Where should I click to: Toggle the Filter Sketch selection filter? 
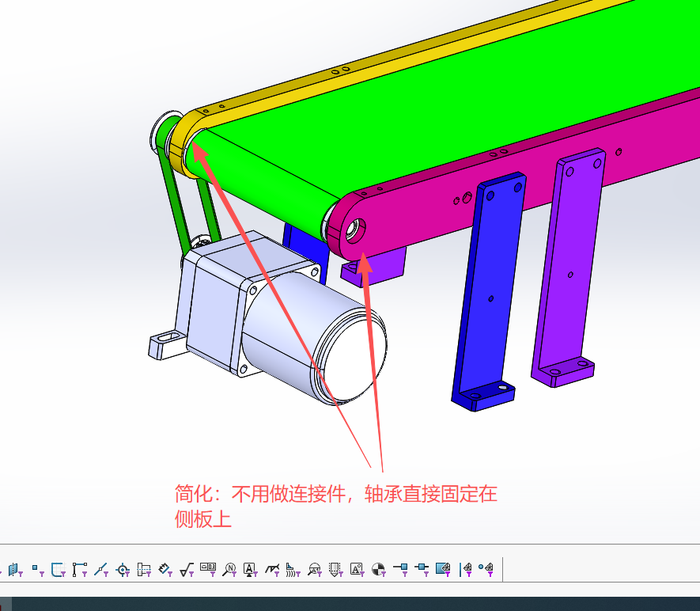[x=58, y=570]
